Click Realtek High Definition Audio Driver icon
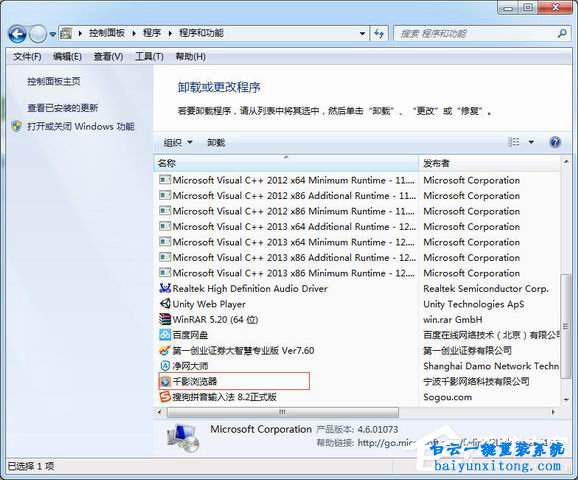The width and height of the screenshot is (578, 480). coord(165,288)
